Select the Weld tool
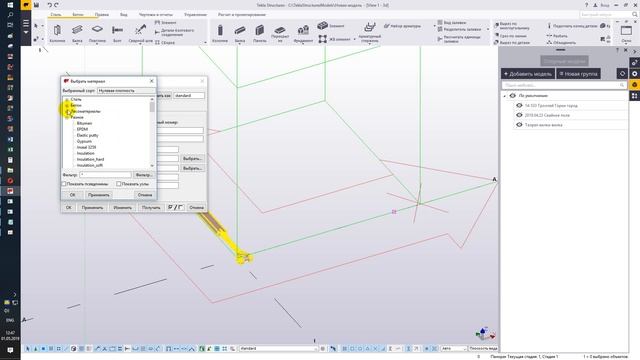 tap(140, 33)
